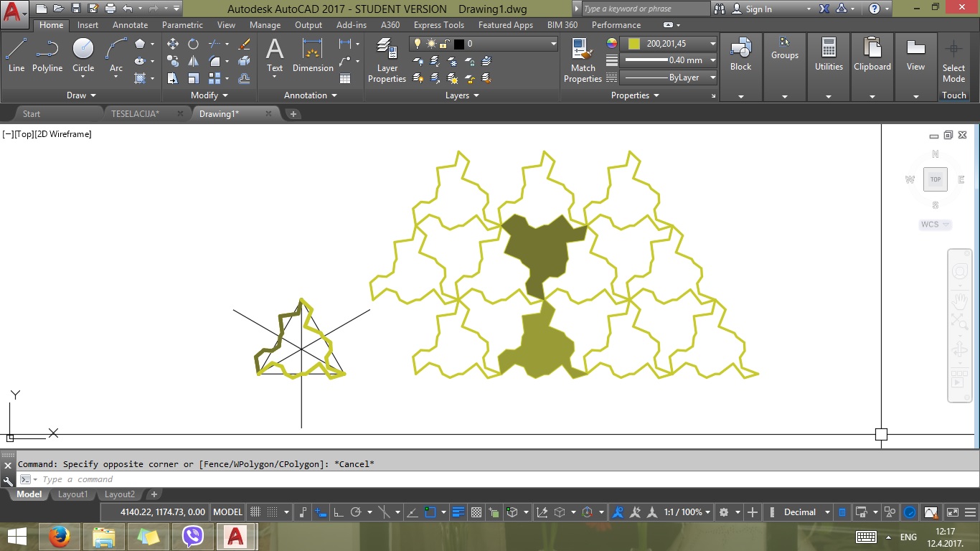This screenshot has height=551, width=980.
Task: Click the Save icon in quick access toolbar
Action: (76, 9)
